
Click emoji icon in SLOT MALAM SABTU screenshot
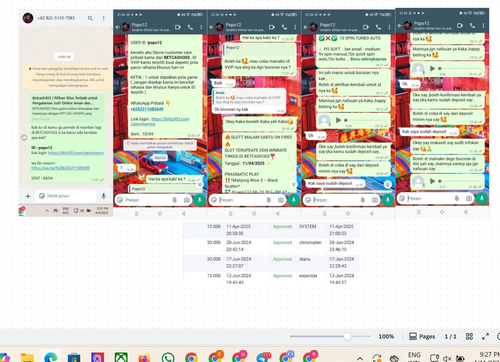(214, 200)
